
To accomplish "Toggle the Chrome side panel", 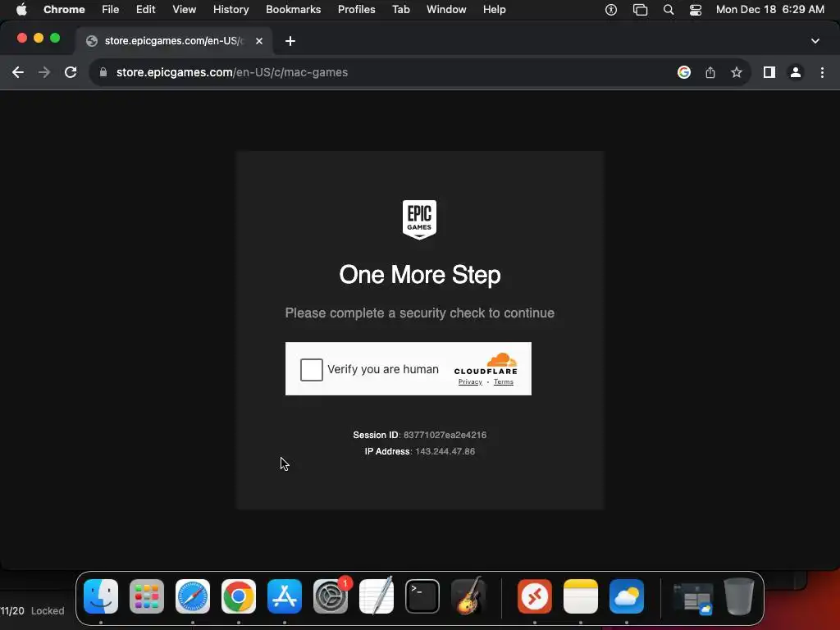I will pyautogui.click(x=769, y=72).
